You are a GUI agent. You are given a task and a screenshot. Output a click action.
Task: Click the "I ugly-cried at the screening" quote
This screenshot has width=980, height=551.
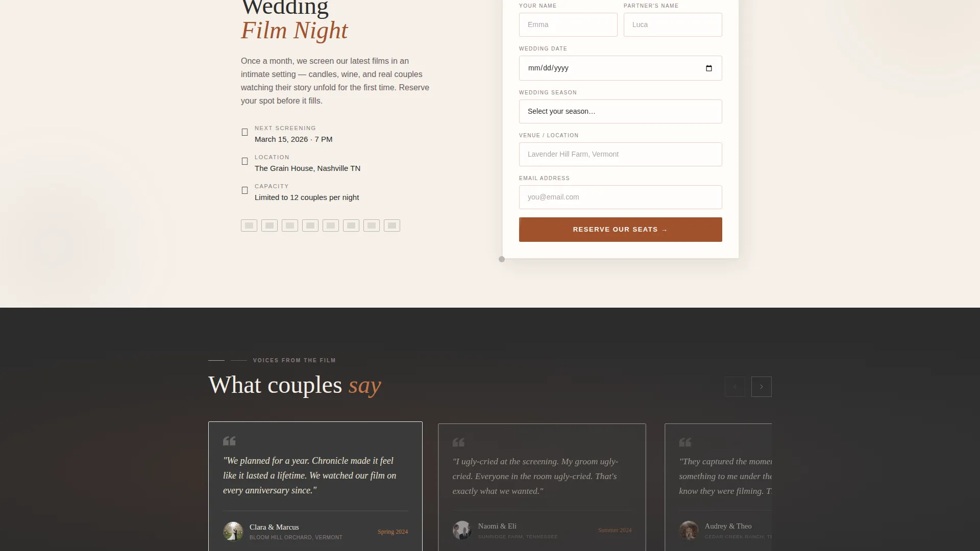click(535, 476)
